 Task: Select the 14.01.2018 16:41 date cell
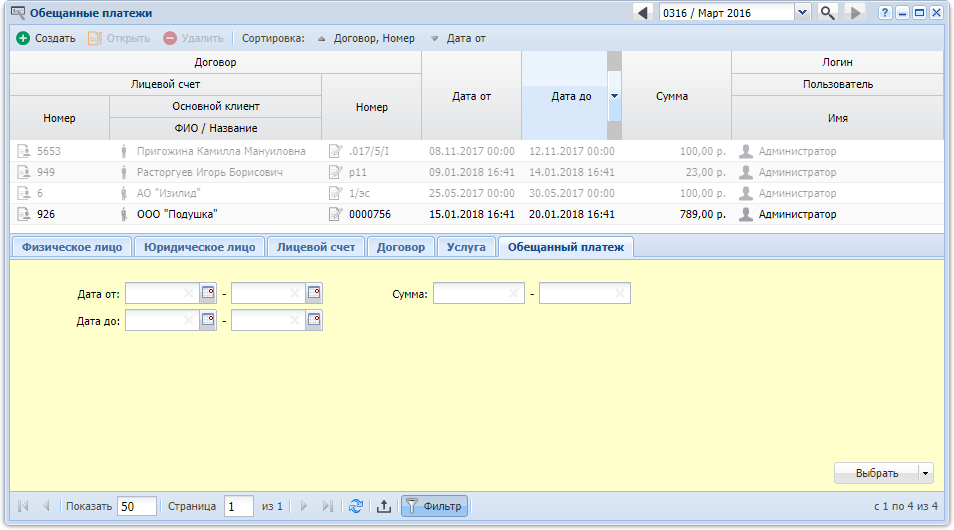[x=571, y=172]
